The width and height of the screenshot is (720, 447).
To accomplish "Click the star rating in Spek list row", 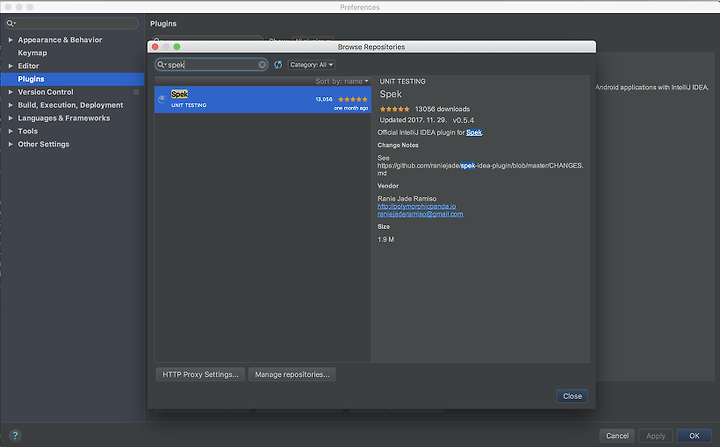I will 353,99.
